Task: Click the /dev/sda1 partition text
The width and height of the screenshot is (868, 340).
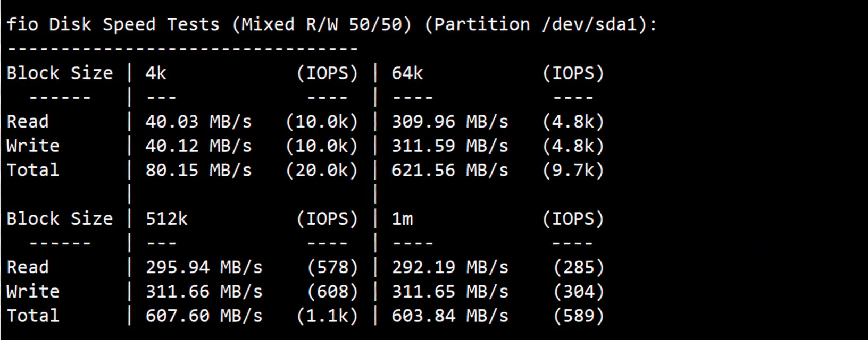Action: pos(589,24)
